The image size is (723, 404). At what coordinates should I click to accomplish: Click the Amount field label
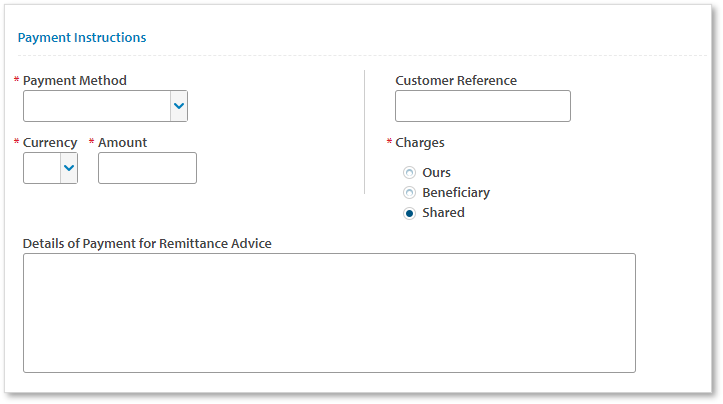[122, 143]
